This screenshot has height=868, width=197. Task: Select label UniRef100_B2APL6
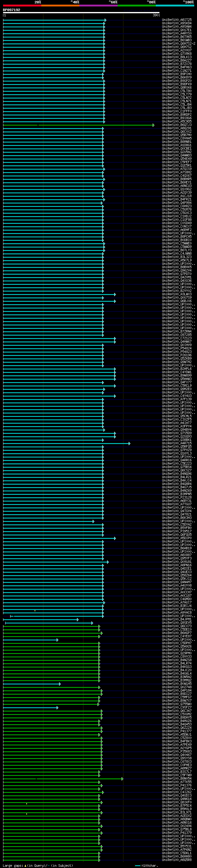[x=177, y=369]
